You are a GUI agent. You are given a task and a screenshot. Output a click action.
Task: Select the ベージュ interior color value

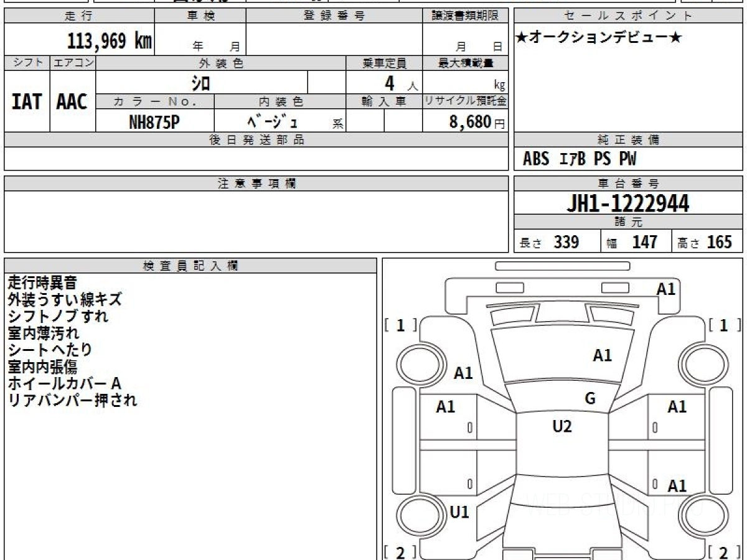click(273, 121)
